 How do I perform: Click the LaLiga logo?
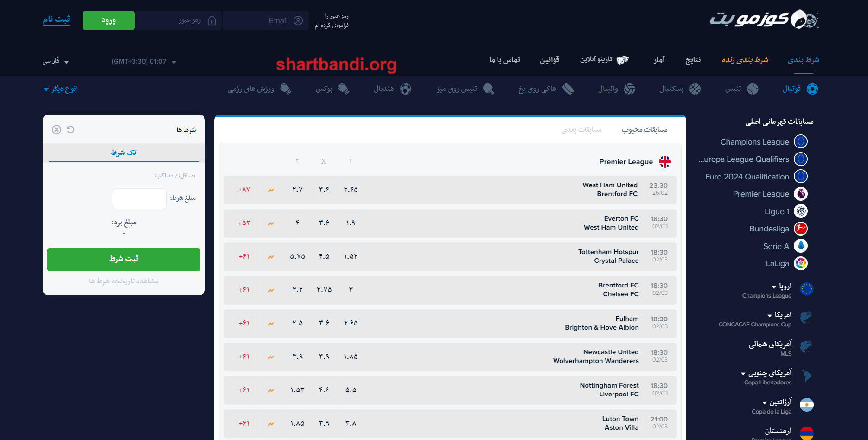point(801,263)
